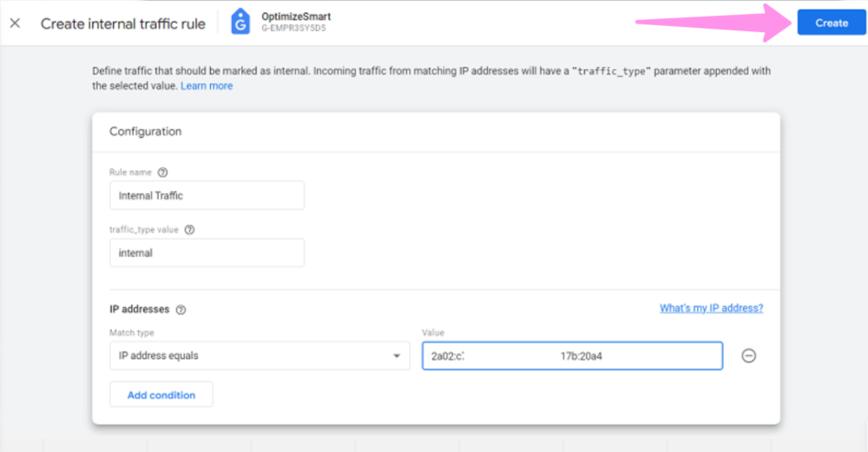This screenshot has width=868, height=452.
Task: Click the "IP addresses" section label
Action: pyautogui.click(x=139, y=309)
